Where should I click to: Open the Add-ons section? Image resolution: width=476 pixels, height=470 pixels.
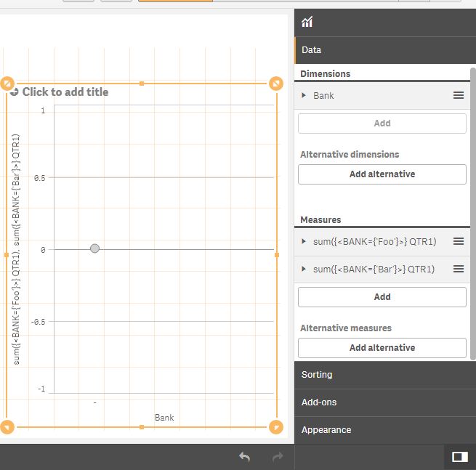(385, 402)
